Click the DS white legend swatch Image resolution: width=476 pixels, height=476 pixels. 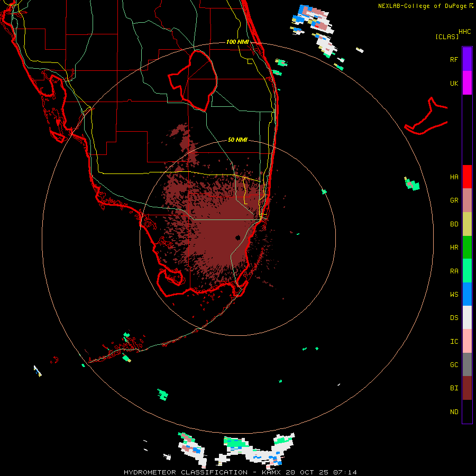(467, 317)
